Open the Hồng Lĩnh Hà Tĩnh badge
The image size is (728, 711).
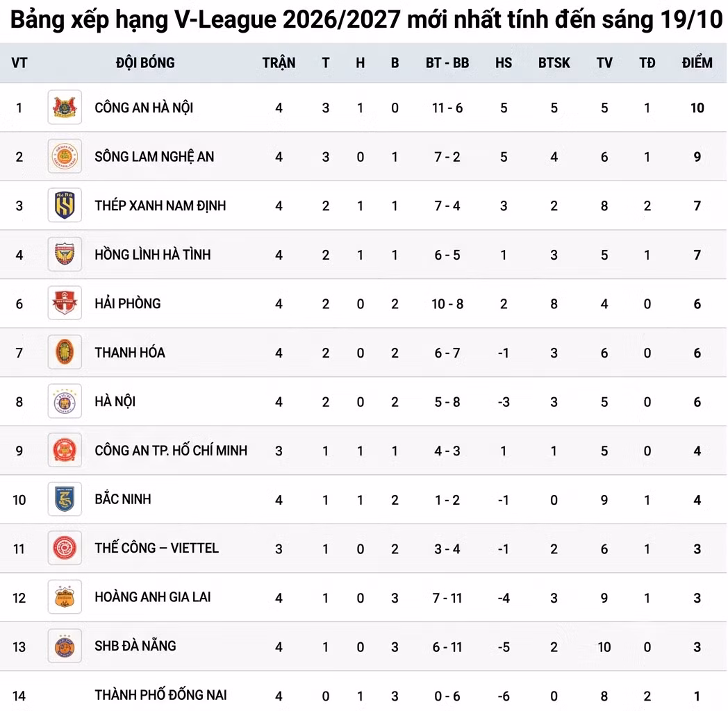pos(65,254)
